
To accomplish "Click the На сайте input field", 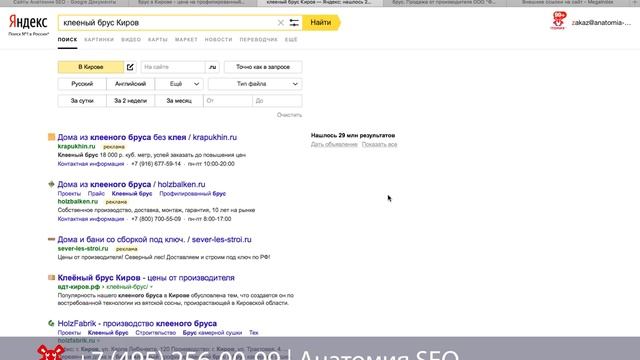I will [173, 67].
